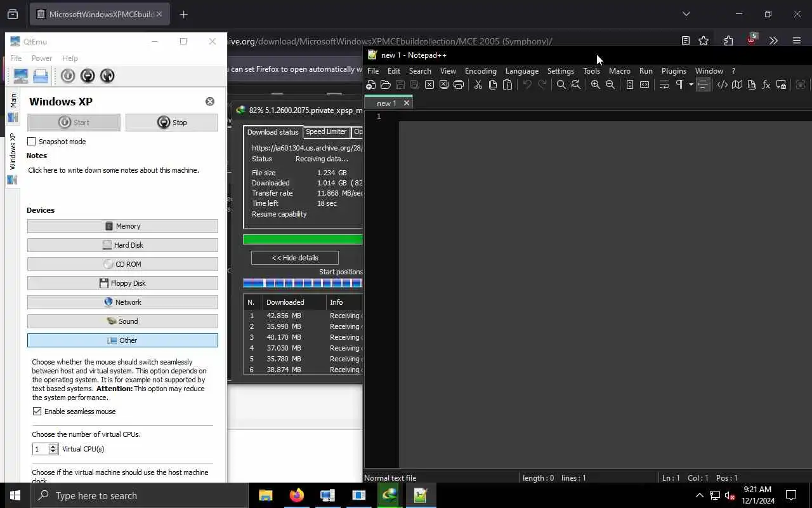Click the Close All icon in Notepad++ toolbar

tap(444, 84)
